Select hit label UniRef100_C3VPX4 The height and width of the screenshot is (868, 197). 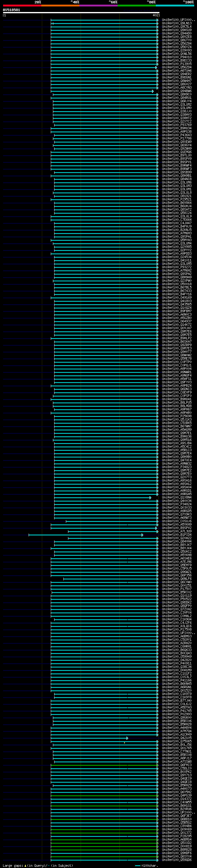(177, 612)
